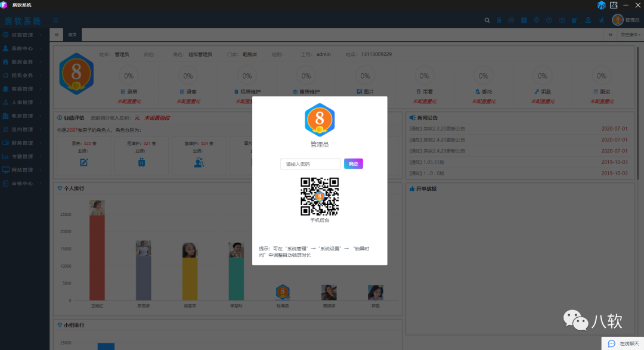This screenshot has height=350, width=644.
Task: Click the 租维护 luggage icon in 业绩评估
Action: 141,163
